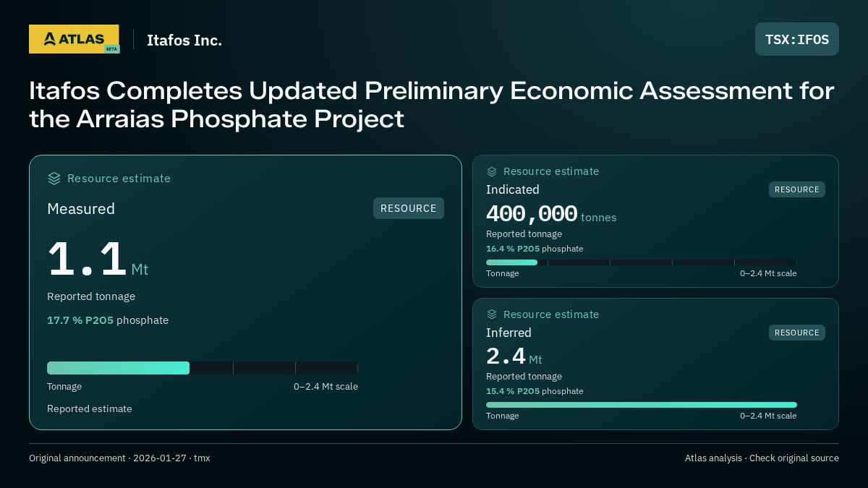This screenshot has height=488, width=868.
Task: Click the 15.4 % P2O5 phosphate grade
Action: click(x=535, y=391)
